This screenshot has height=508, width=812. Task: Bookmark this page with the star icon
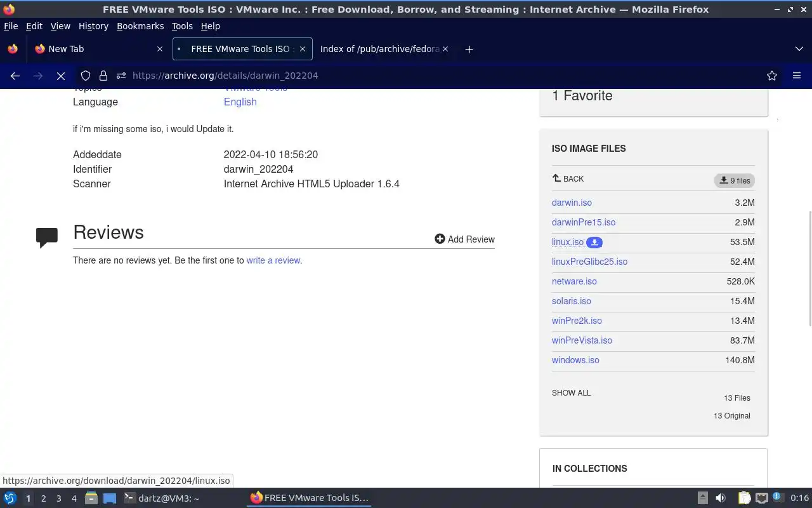click(772, 76)
